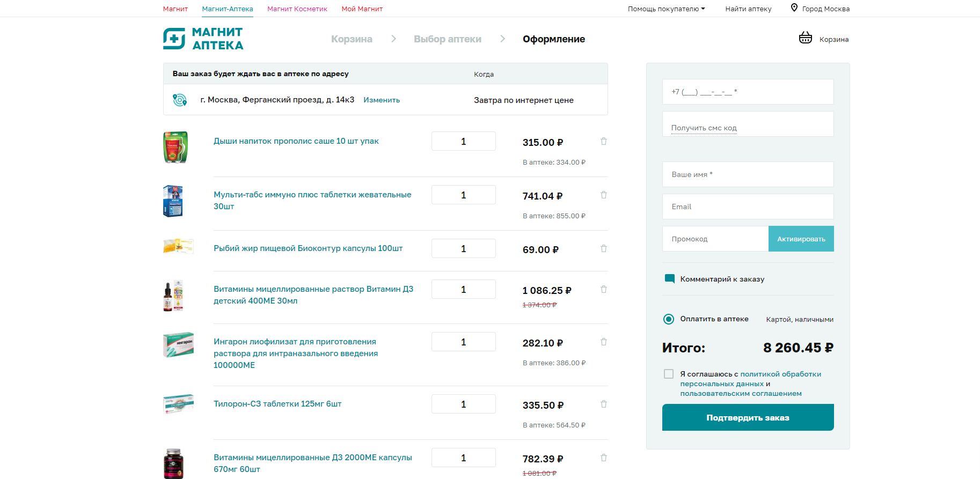Image resolution: width=980 pixels, height=479 pixels.
Task: Open Дыши напиток прополис product thumbnail
Action: click(175, 147)
